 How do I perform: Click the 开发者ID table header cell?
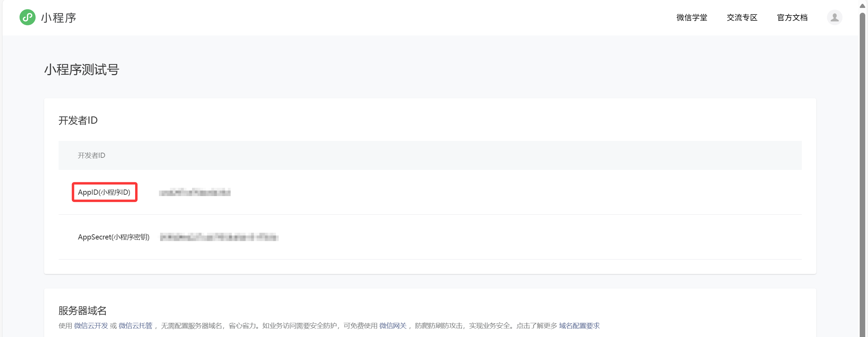tap(430, 155)
